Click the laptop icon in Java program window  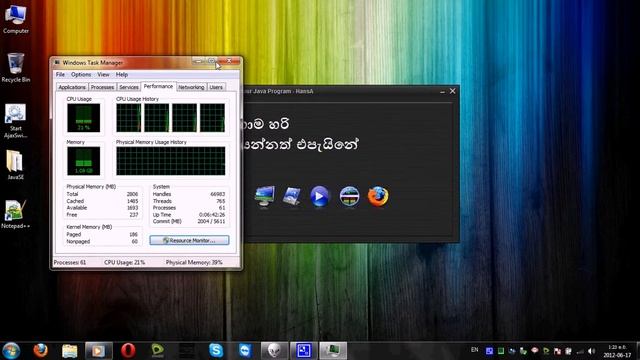(x=292, y=196)
